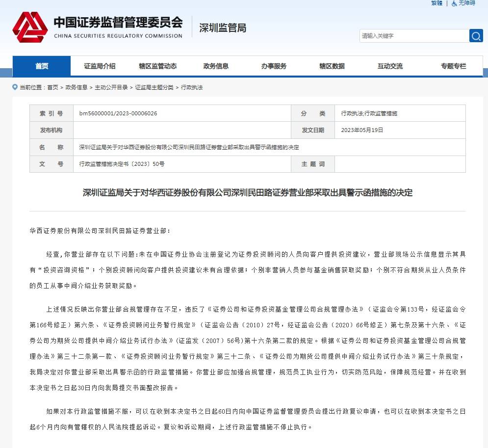
Task: Open the 政务信息 menu item
Action: (x=216, y=66)
